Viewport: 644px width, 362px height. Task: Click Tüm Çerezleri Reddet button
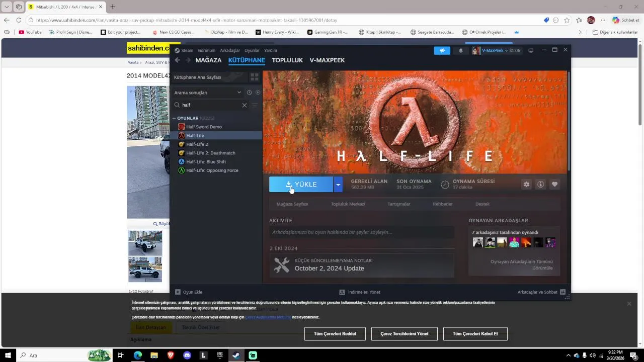click(335, 334)
